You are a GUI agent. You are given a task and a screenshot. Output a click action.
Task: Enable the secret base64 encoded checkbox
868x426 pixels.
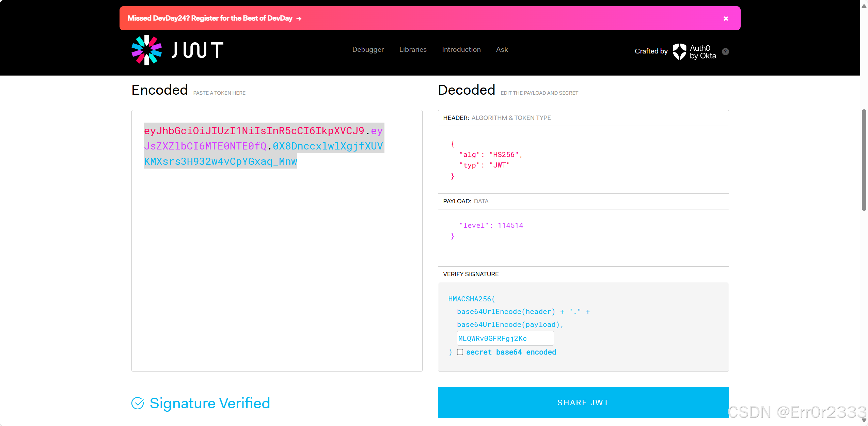pyautogui.click(x=460, y=352)
